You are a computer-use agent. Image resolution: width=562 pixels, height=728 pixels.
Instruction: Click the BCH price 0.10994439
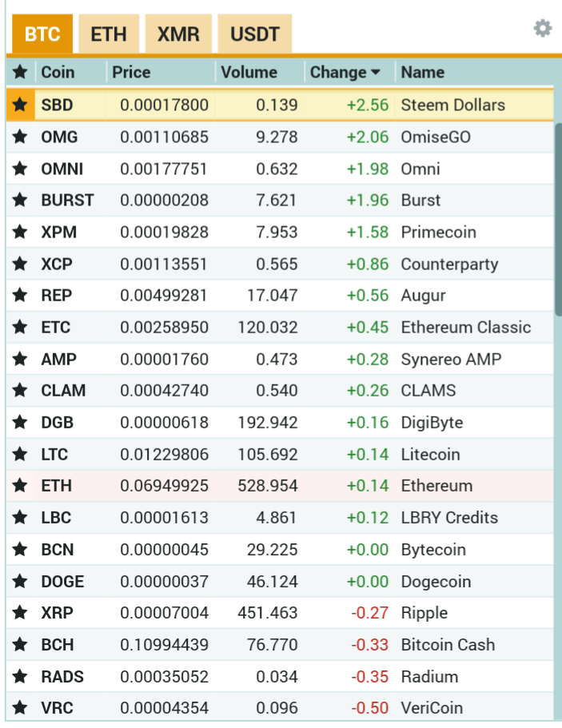[x=165, y=644]
